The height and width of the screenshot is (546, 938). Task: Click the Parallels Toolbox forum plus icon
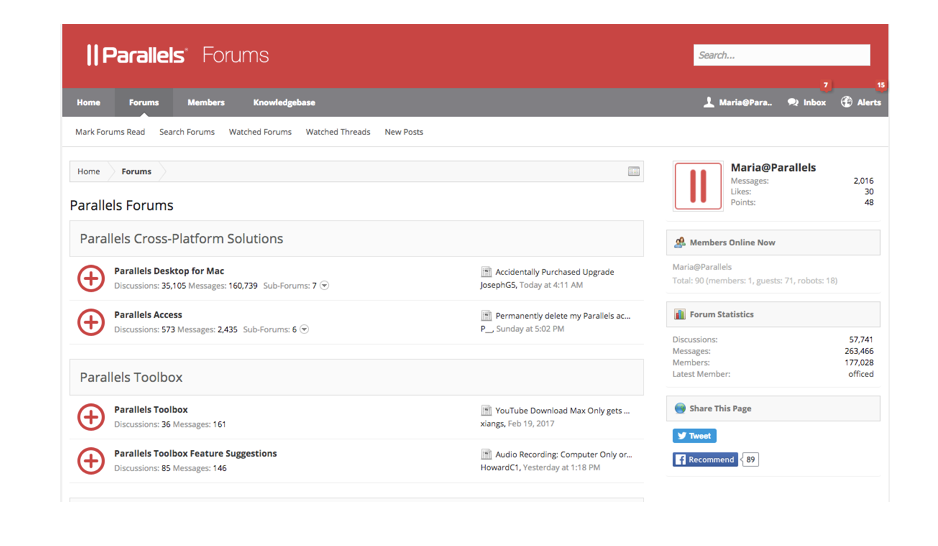pos(91,417)
